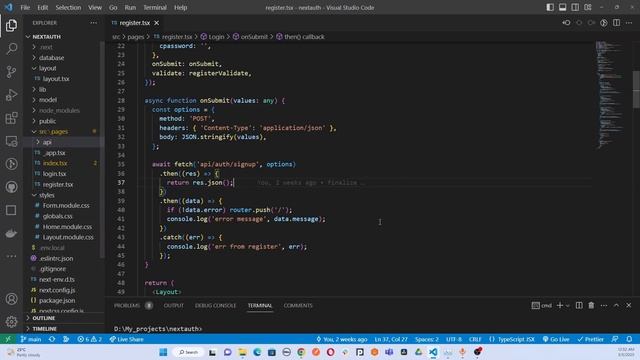Viewport: 640px width, 360px height.
Task: Open the Run and Debug view
Action: [x=11, y=95]
